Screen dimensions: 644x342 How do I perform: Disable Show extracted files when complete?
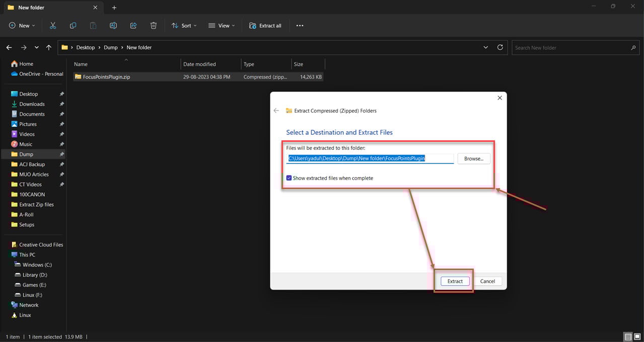[x=289, y=178]
